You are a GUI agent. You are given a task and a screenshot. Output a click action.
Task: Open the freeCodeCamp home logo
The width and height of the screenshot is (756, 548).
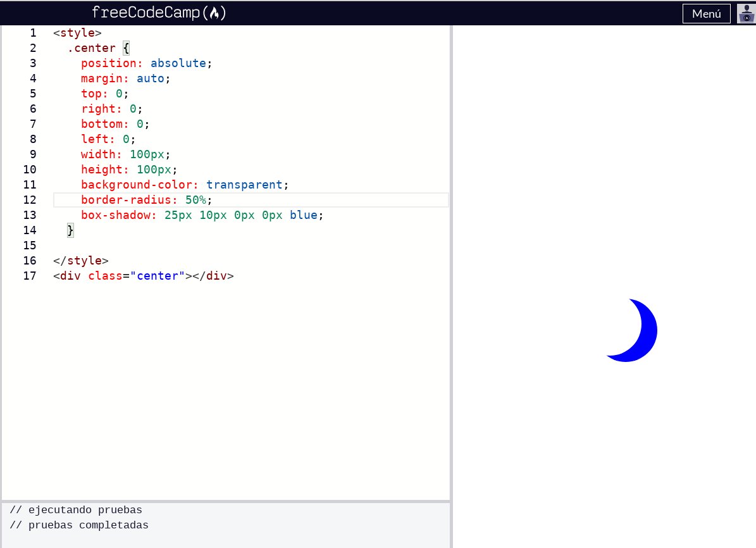(159, 13)
